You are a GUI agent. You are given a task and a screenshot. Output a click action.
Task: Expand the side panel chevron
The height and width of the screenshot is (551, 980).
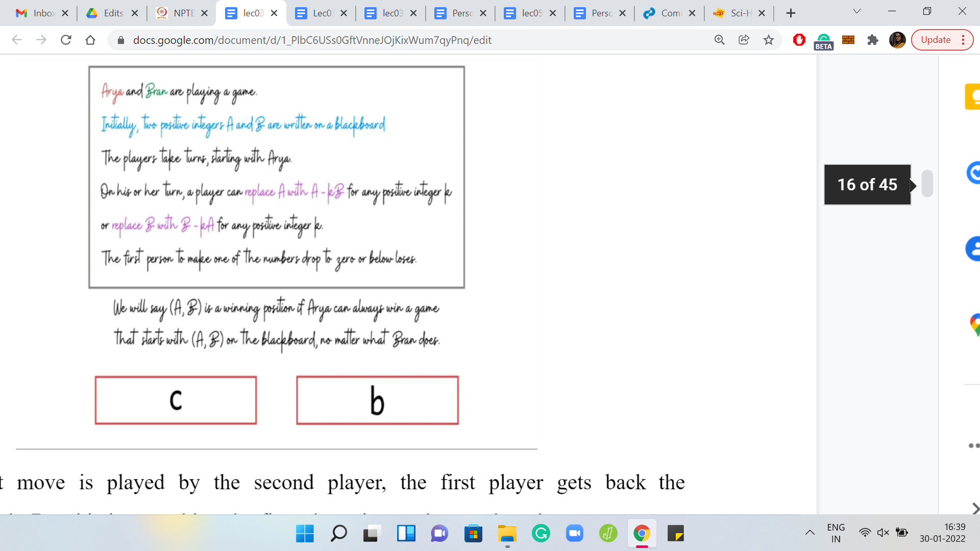pos(975,509)
